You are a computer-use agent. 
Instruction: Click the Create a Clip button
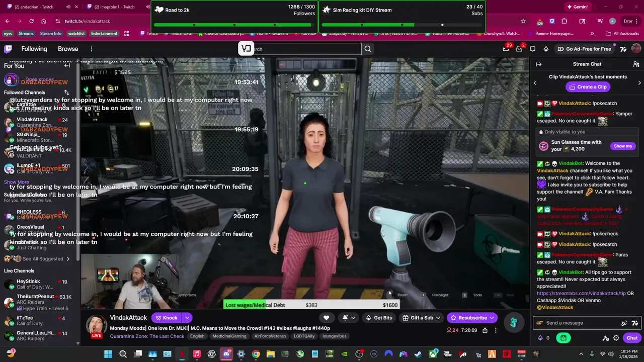pyautogui.click(x=587, y=87)
